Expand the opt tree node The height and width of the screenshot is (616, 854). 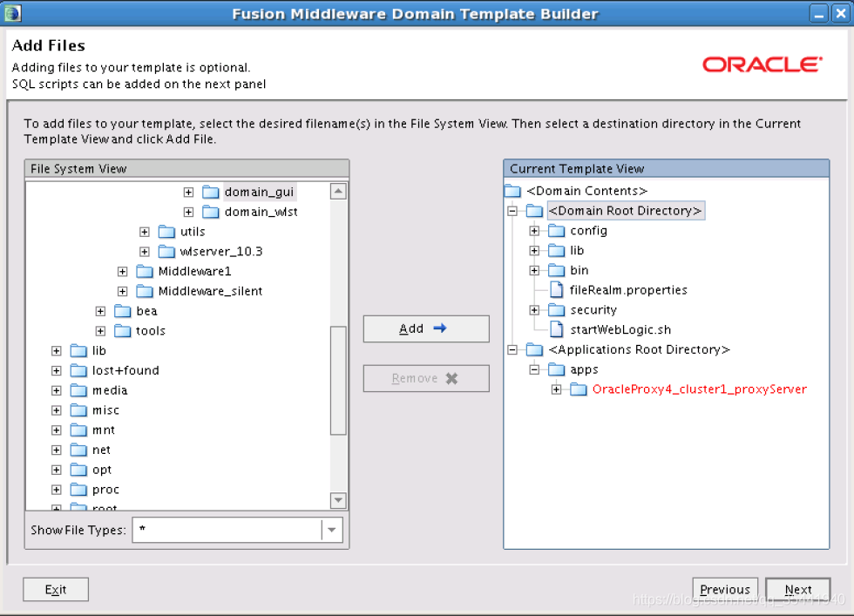tap(57, 470)
